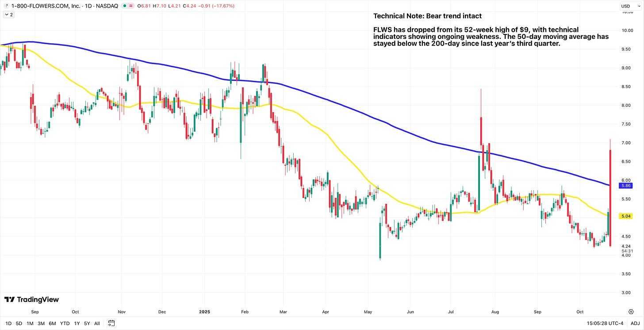The width and height of the screenshot is (644, 330).
Task: Click the Feb label on the time axis
Action: click(244, 311)
